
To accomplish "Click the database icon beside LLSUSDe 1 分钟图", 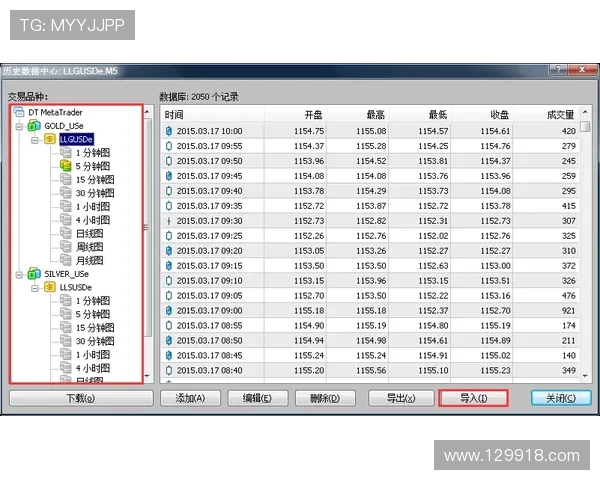I will coord(65,300).
